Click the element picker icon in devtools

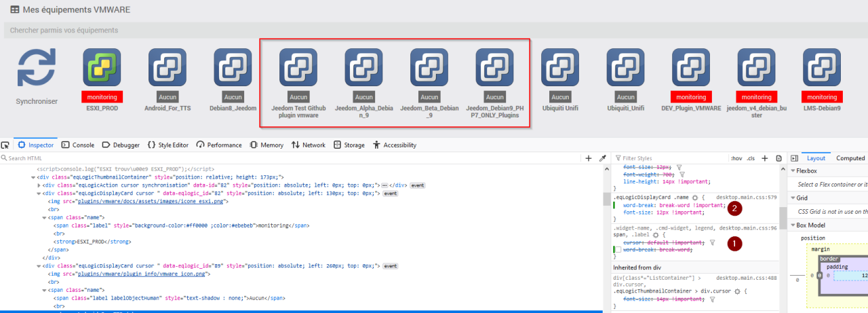(5, 145)
